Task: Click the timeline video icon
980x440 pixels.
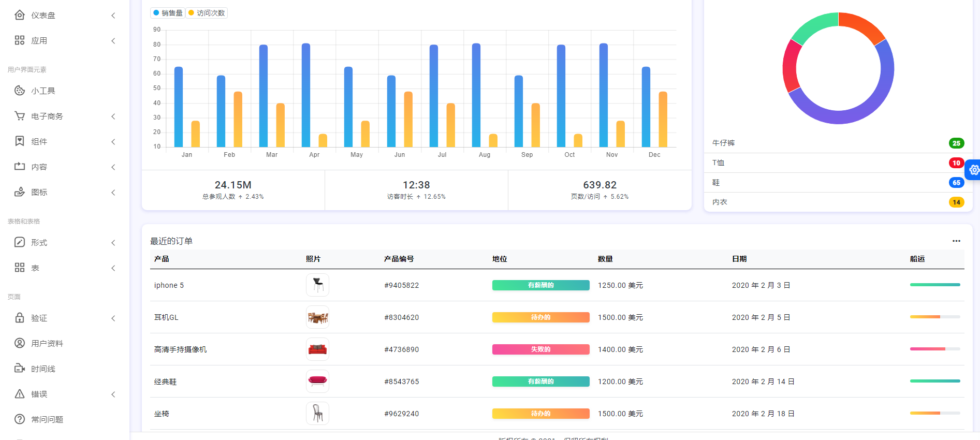Action: coord(20,369)
